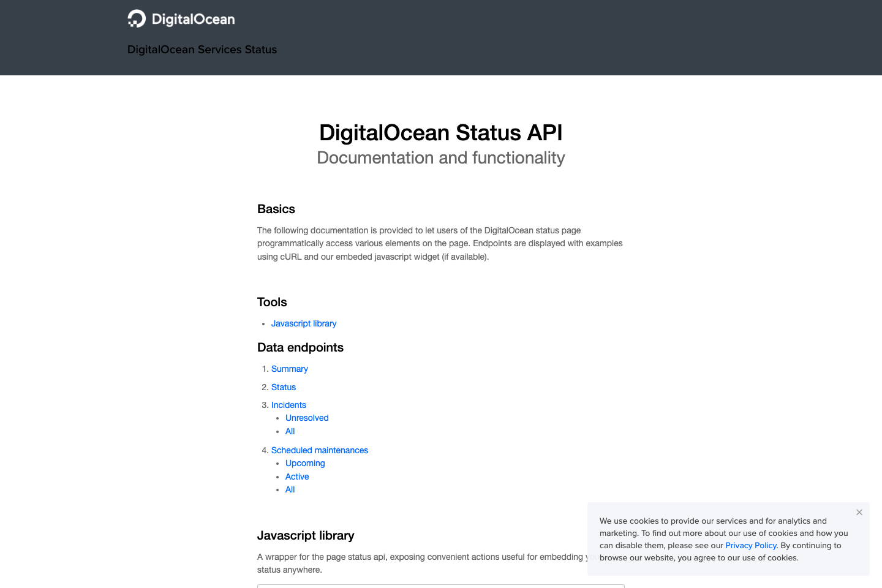Click the DigitalOcean Status API page title
This screenshot has width=882, height=588.
coord(440,133)
